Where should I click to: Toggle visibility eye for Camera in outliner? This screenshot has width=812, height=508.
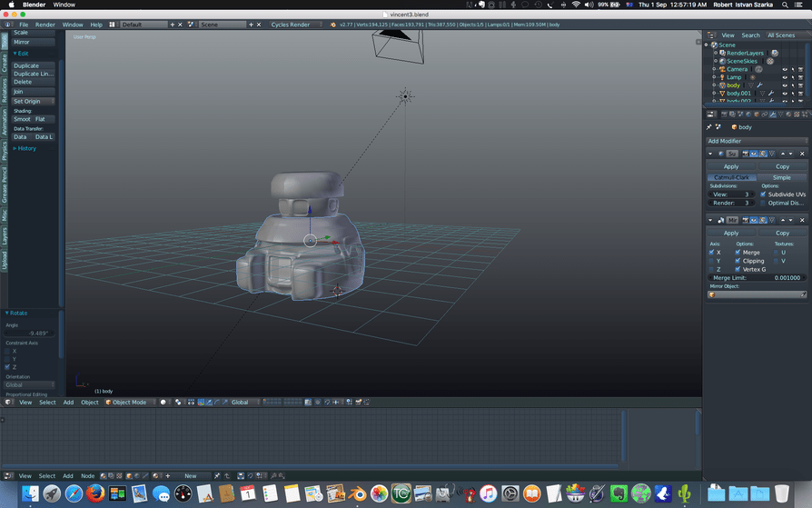(784, 69)
